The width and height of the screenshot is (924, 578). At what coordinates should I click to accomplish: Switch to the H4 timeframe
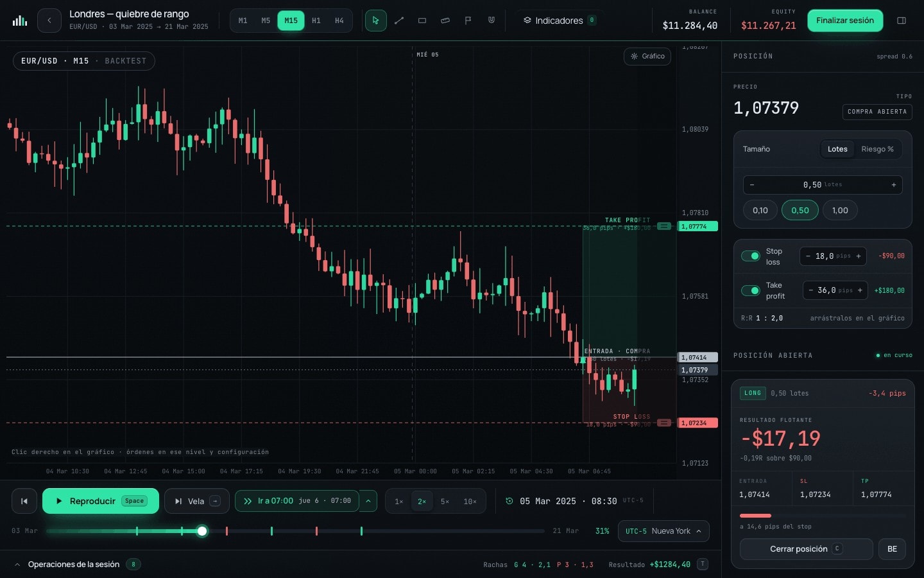339,21
